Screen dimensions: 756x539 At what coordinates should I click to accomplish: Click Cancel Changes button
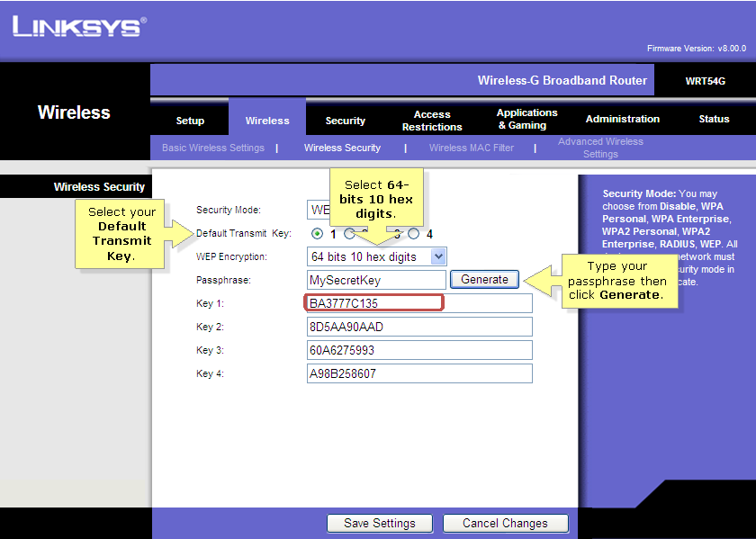click(505, 523)
